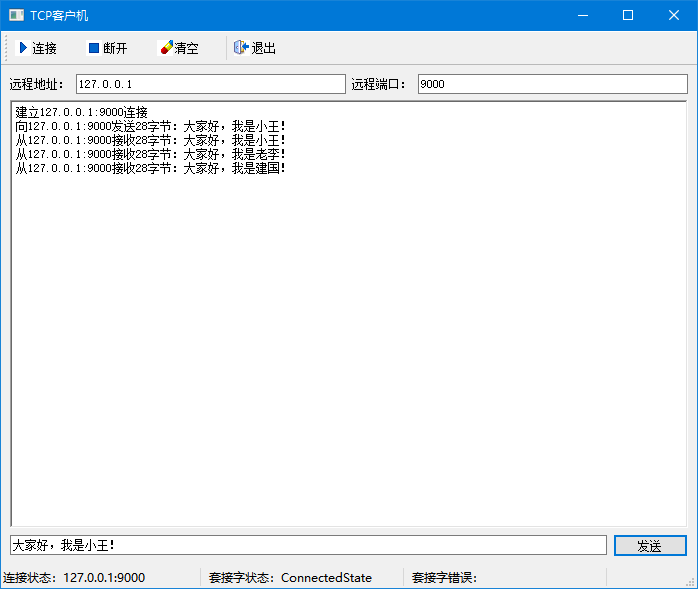This screenshot has width=698, height=589.
Task: Click the 退出 exit toolbar button
Action: (x=255, y=48)
